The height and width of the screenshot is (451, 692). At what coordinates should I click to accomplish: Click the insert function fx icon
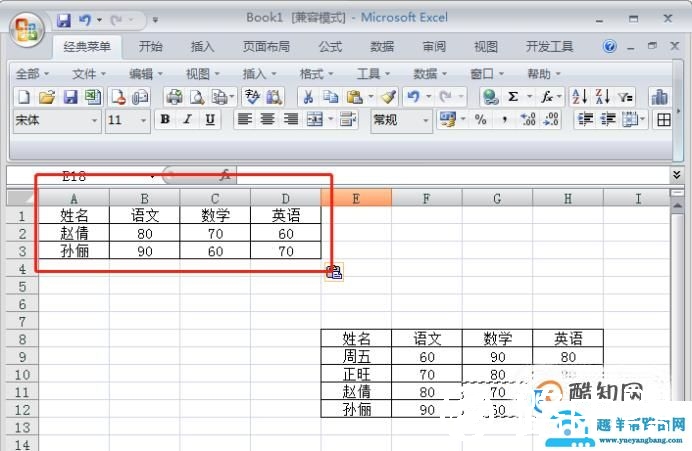tap(547, 97)
